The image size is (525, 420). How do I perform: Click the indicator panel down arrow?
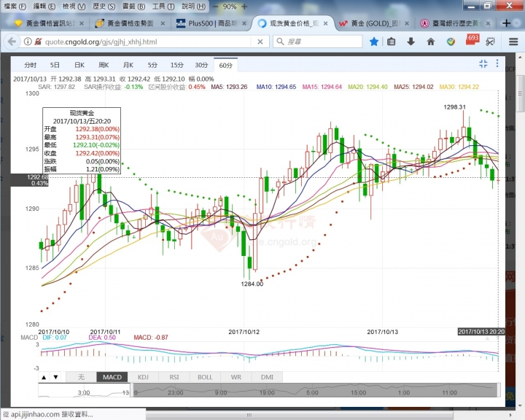(x=55, y=377)
